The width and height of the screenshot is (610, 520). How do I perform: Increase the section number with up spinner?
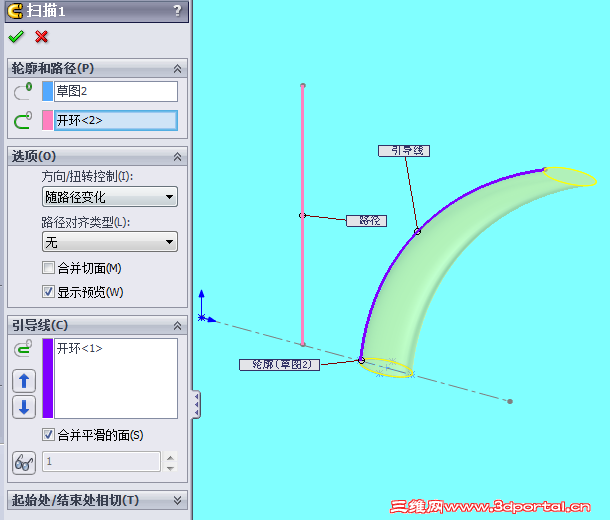click(x=170, y=457)
